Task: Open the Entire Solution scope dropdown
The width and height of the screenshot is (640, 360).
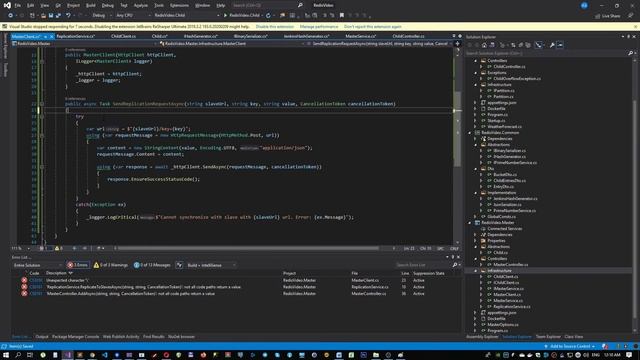Action: (x=38, y=265)
